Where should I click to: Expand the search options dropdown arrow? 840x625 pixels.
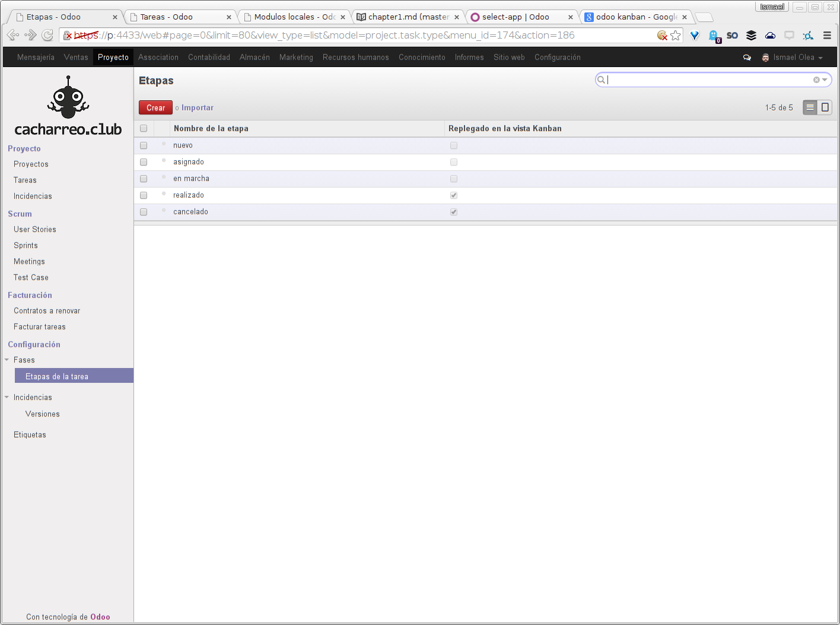tap(825, 80)
